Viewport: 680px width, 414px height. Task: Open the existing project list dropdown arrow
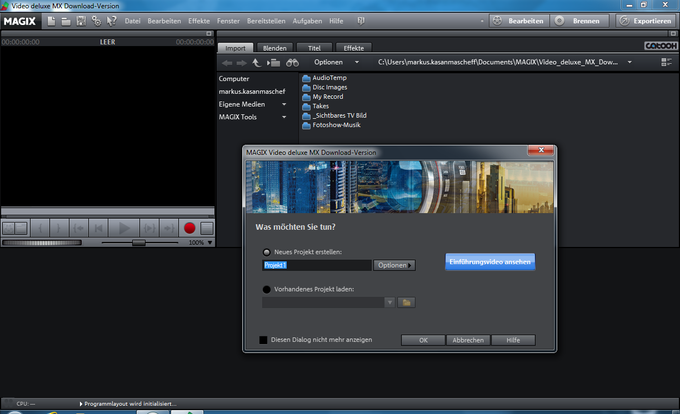pos(389,302)
